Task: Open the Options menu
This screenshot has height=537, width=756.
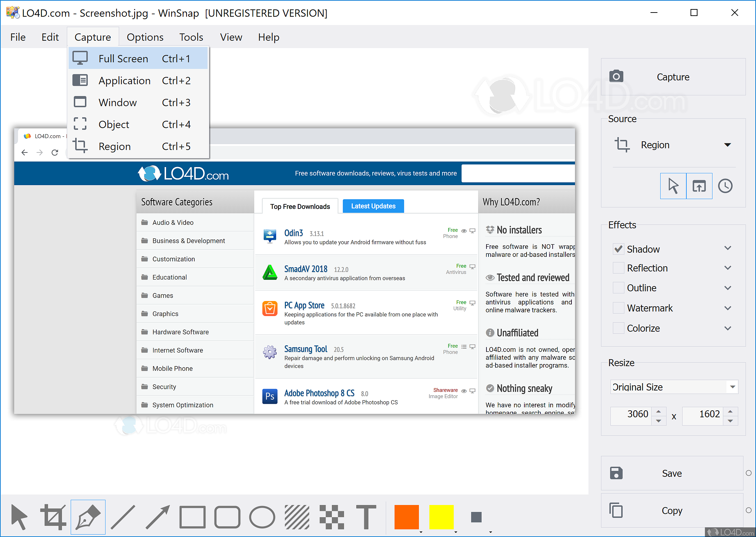Action: (x=145, y=37)
